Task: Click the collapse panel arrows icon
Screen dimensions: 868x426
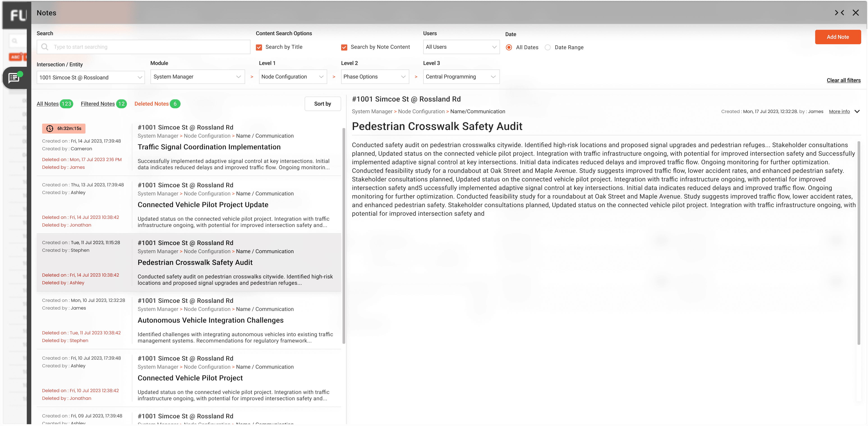Action: 839,13
